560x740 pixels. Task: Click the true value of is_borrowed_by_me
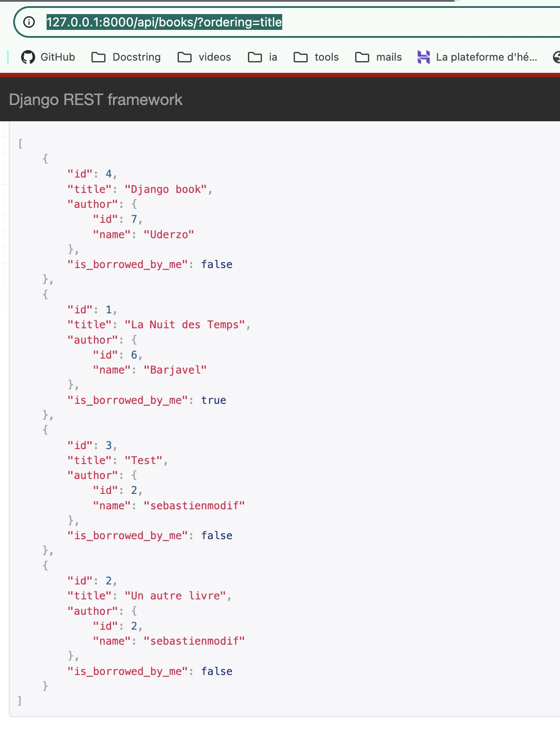click(214, 400)
